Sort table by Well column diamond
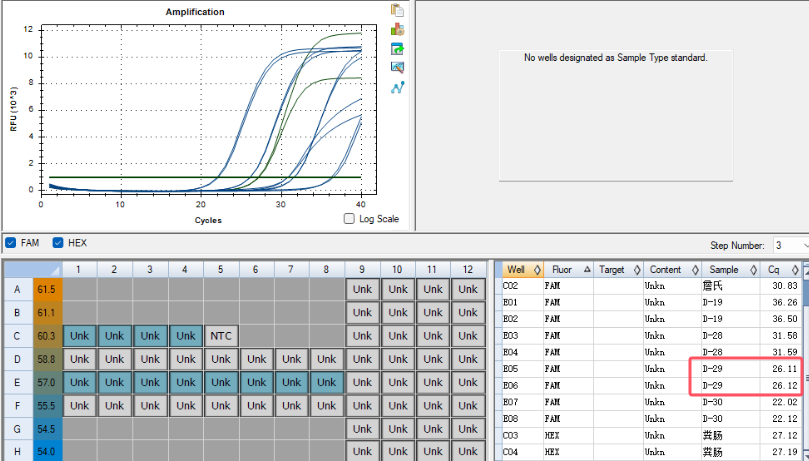Screen dimensions: 809x461 [537, 270]
